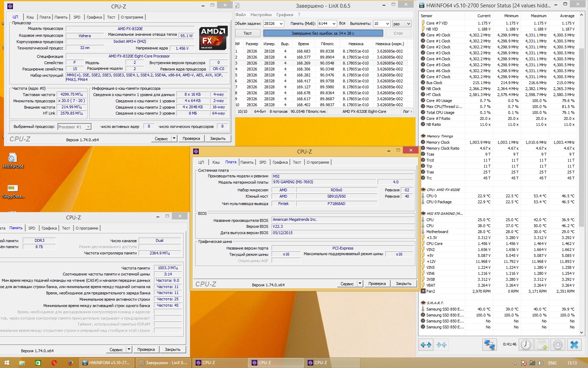This screenshot has height=368, width=588.
Task: Open the LinX Настройки menu
Action: 261,15
